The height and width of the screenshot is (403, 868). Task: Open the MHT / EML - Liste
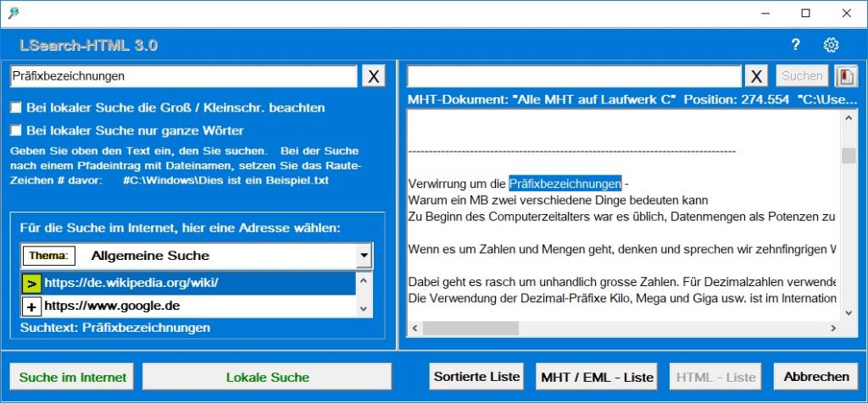click(596, 377)
